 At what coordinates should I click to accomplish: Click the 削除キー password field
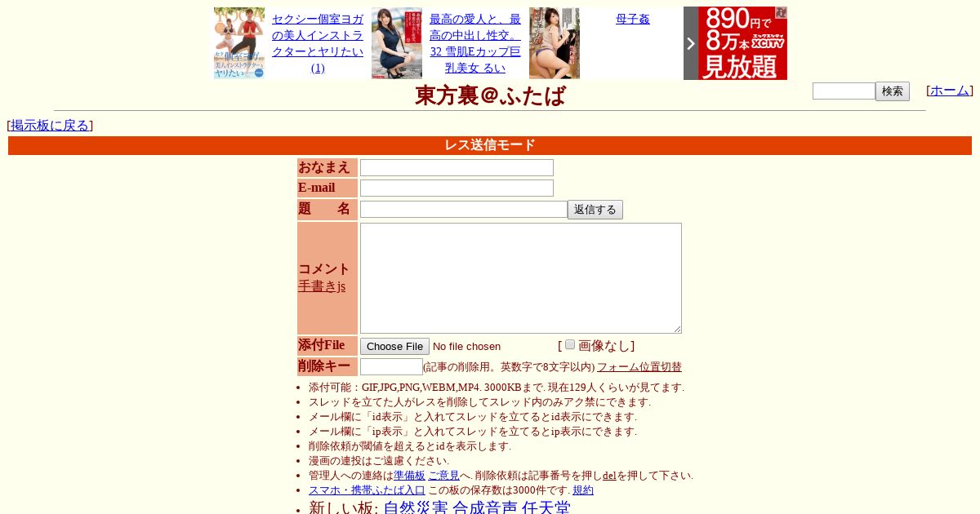coord(391,367)
